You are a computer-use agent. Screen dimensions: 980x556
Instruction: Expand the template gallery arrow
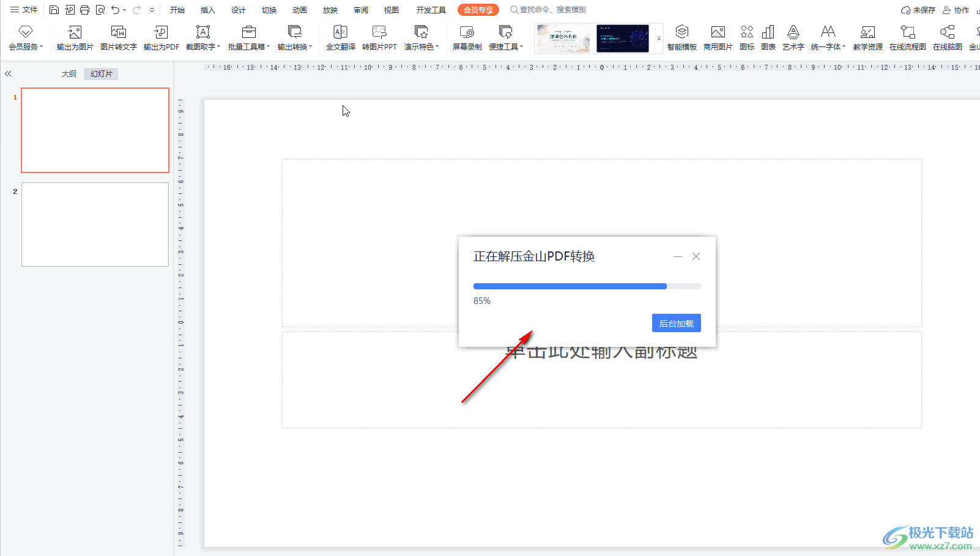659,39
